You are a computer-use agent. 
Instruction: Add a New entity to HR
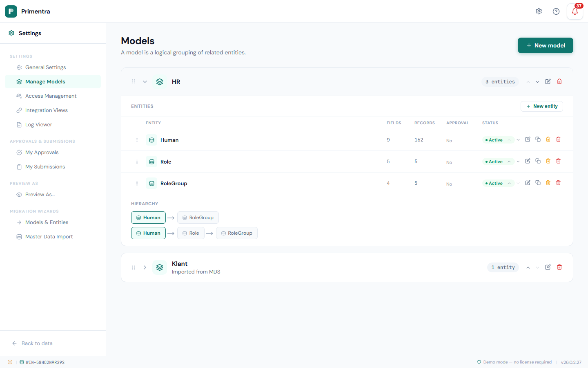[x=542, y=106]
